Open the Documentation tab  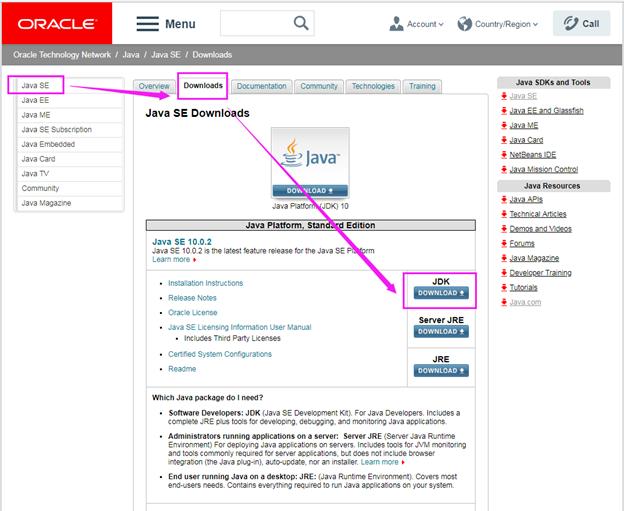tap(261, 86)
